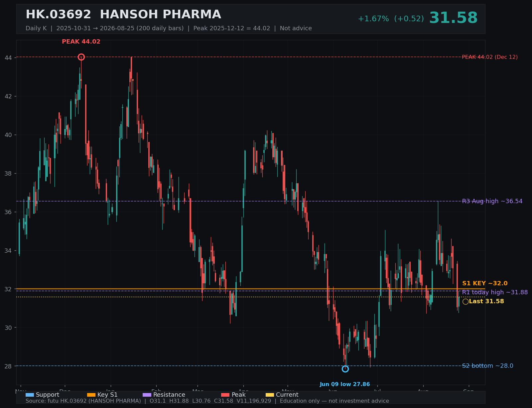The width and height of the screenshot is (532, 408).
Task: Click the yellow circle beside Last 31.58
Action: click(465, 302)
